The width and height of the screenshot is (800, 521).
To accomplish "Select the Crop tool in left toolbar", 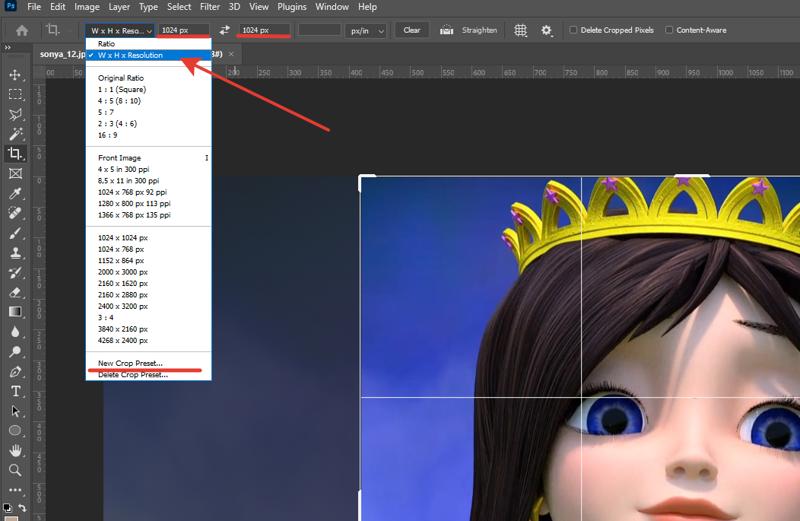I will [15, 154].
